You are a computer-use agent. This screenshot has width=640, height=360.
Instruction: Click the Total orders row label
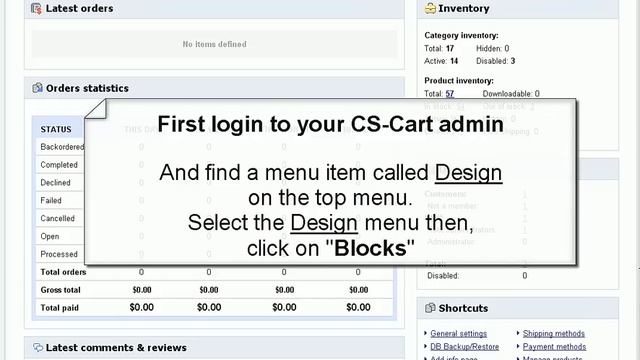63,272
